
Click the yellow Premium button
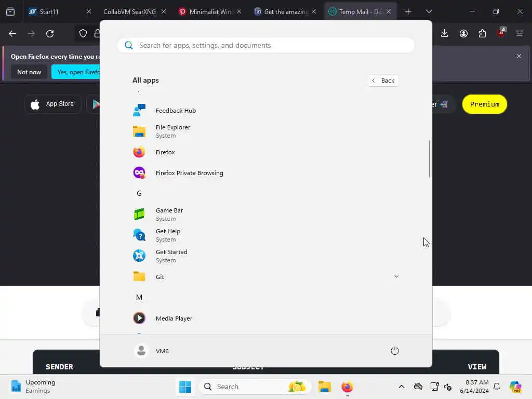485,104
